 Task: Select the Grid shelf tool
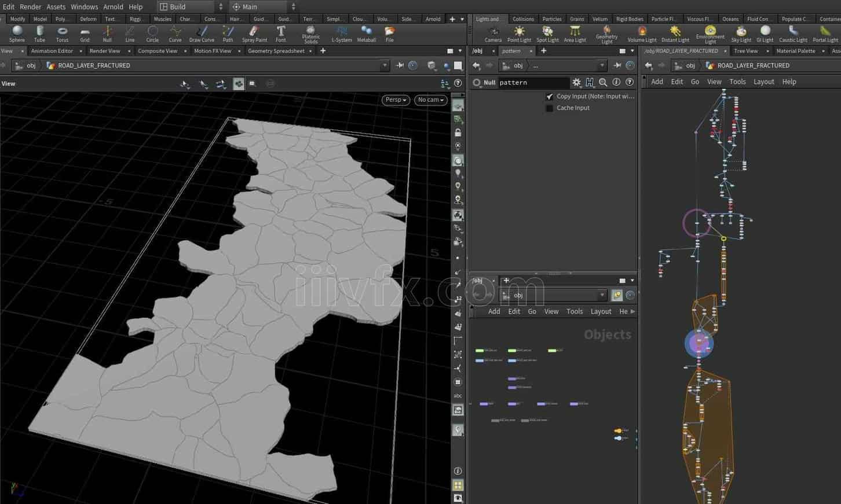pos(85,34)
